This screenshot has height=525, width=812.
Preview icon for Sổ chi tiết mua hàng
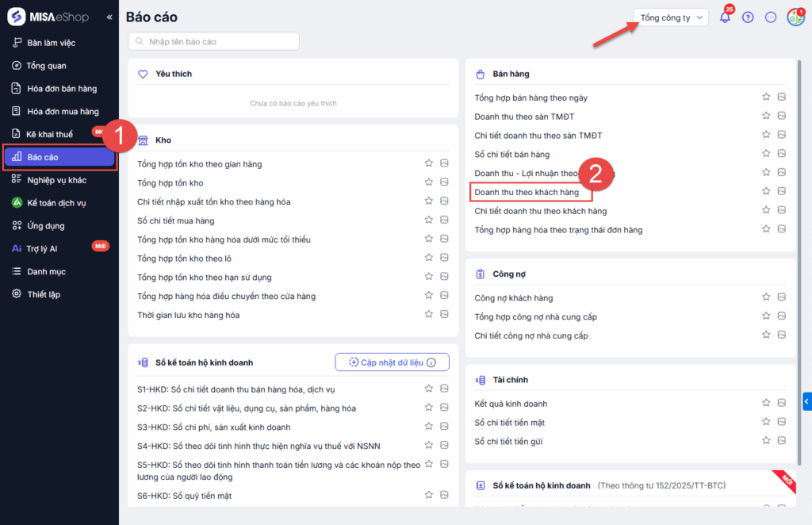[444, 220]
